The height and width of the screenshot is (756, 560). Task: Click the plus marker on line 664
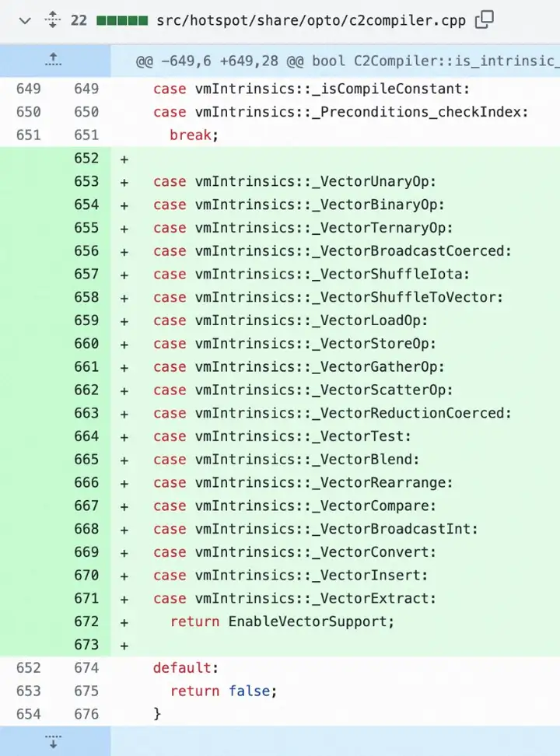coord(124,436)
